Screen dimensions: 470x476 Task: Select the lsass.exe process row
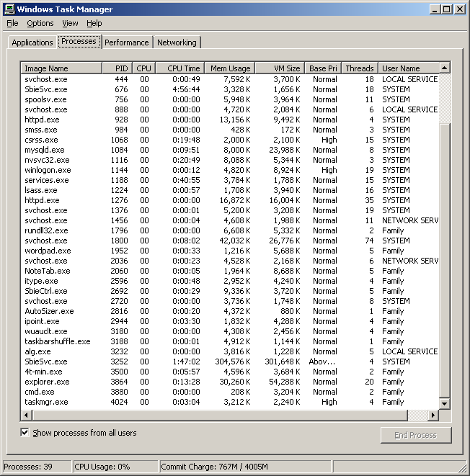230,190
